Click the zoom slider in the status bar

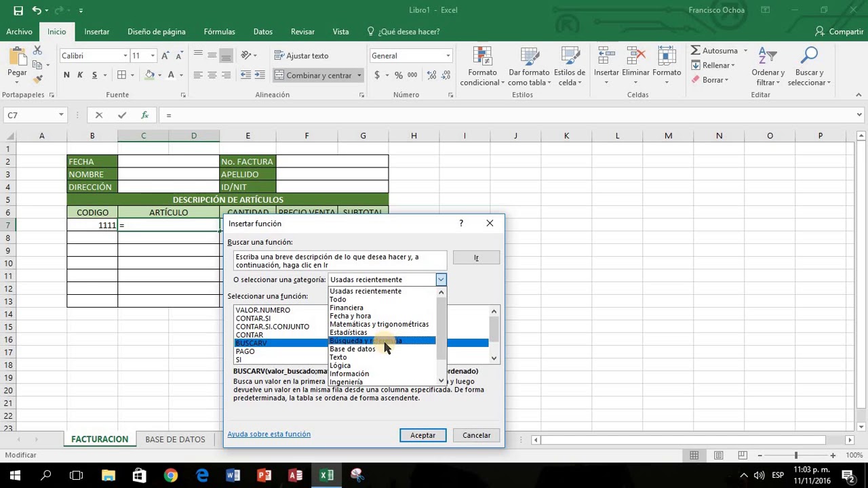796,455
